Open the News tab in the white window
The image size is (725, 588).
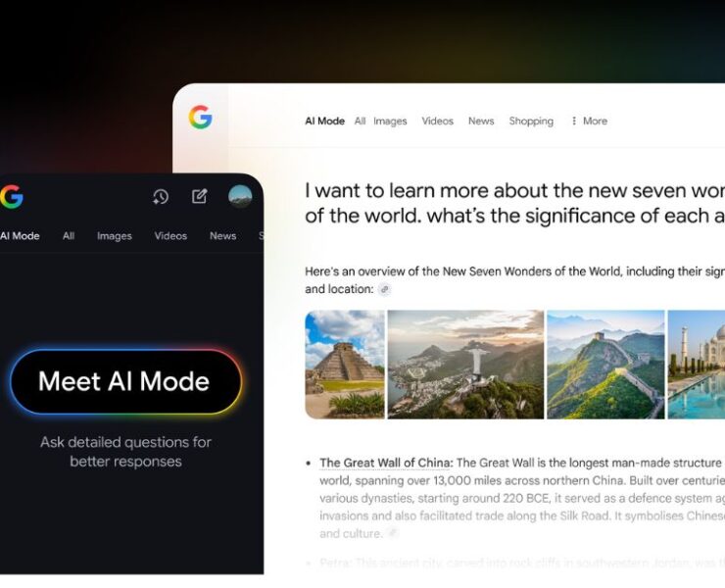(x=481, y=122)
